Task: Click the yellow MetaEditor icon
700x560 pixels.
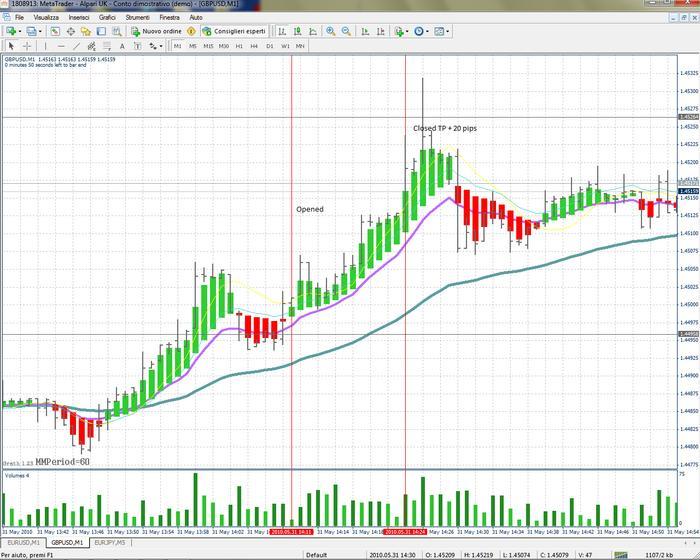Action: (x=192, y=31)
